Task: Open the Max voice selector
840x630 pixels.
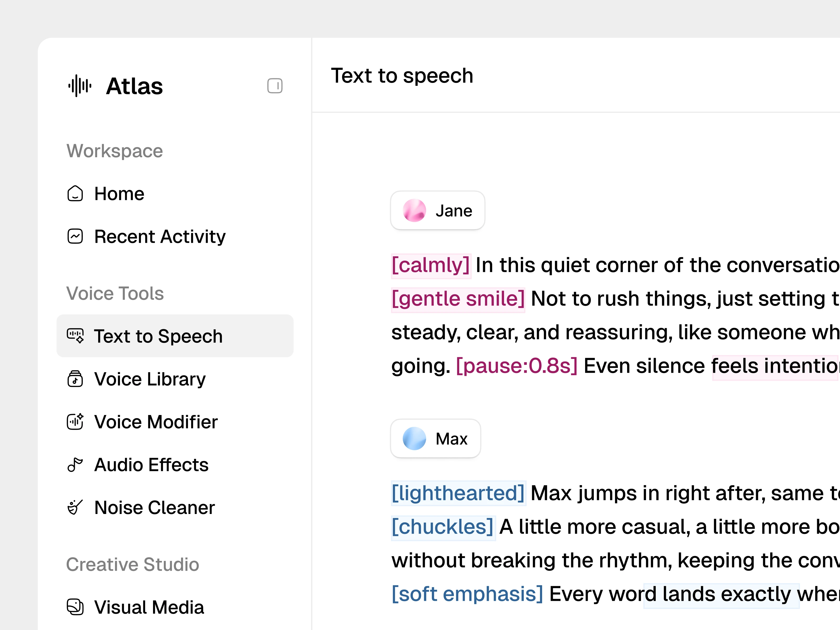Action: click(435, 439)
